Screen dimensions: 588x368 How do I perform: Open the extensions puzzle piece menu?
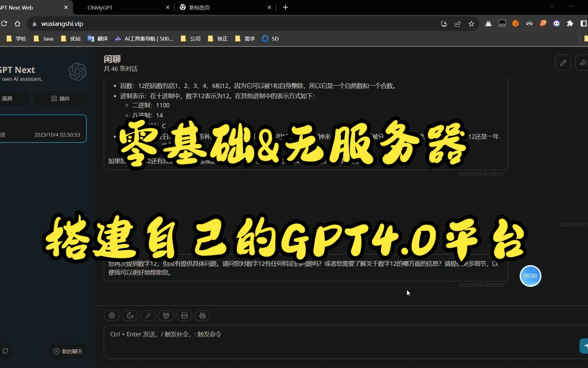[570, 24]
